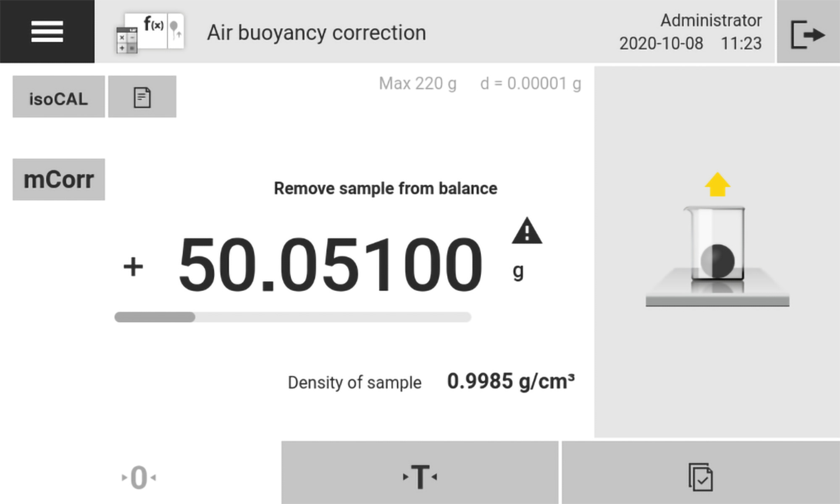Select the 50.05100 weight reading
Image resolution: width=840 pixels, height=504 pixels.
(330, 265)
